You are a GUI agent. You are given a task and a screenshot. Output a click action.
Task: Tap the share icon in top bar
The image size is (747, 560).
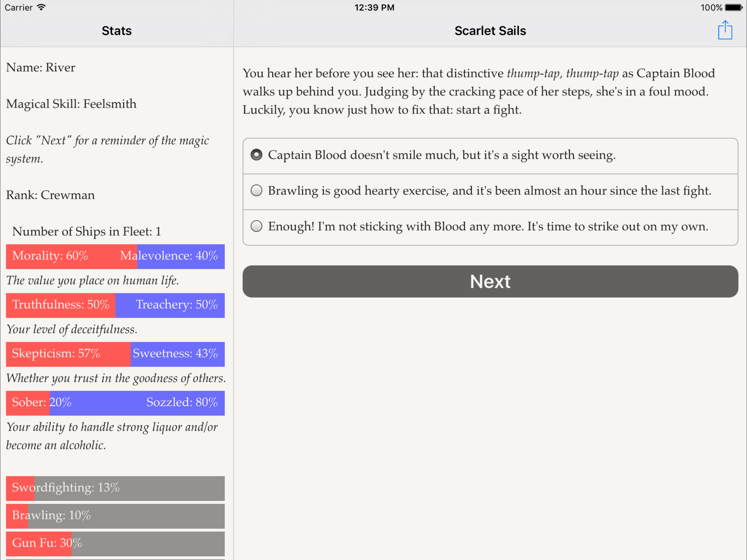725,30
